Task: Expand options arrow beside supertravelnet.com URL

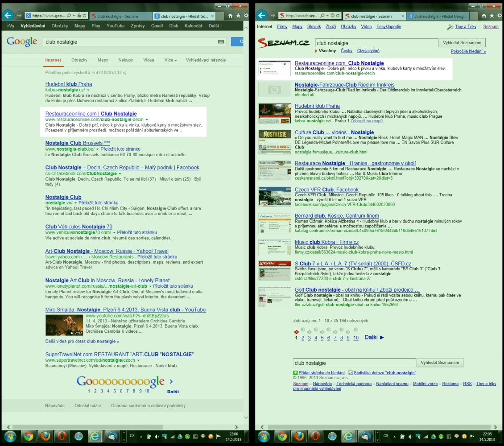Action: tap(138, 360)
